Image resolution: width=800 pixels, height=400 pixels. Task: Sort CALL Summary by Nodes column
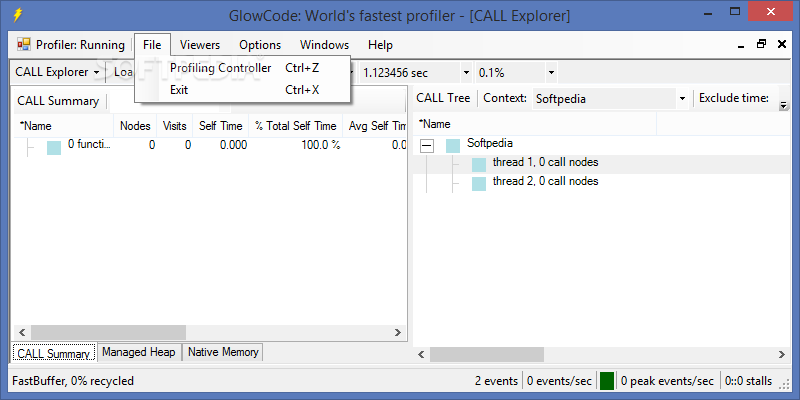135,126
